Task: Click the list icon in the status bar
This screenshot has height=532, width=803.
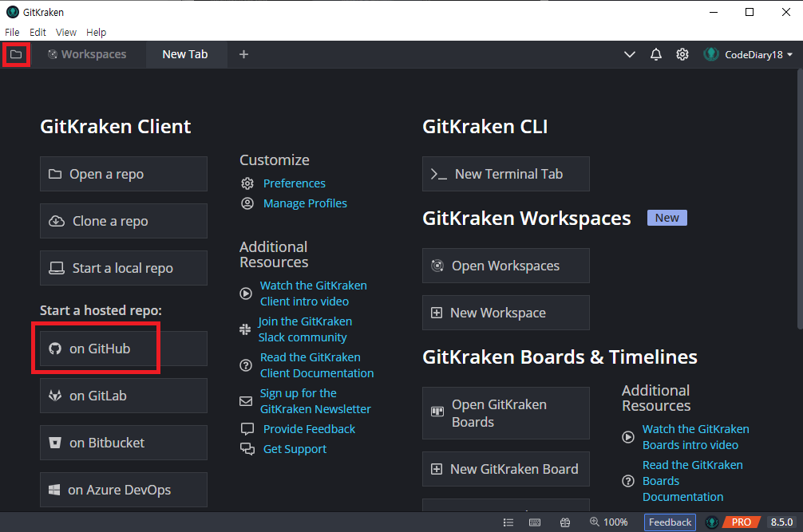Action: [508, 522]
